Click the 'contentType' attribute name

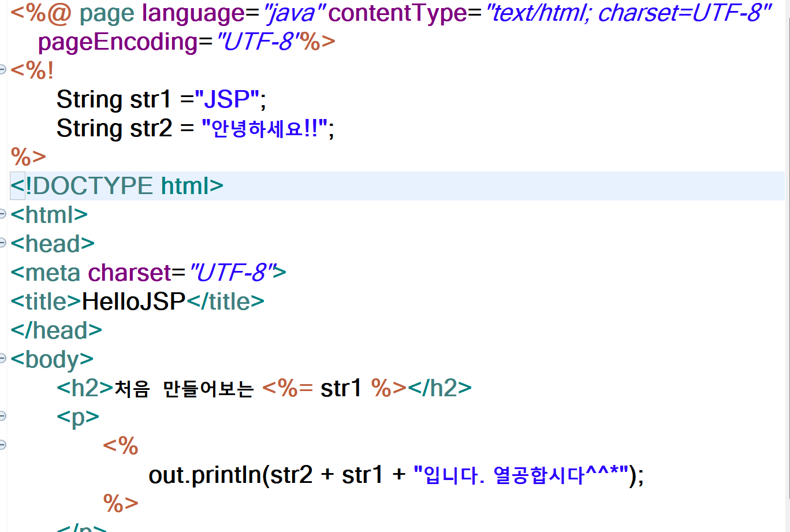click(x=397, y=14)
